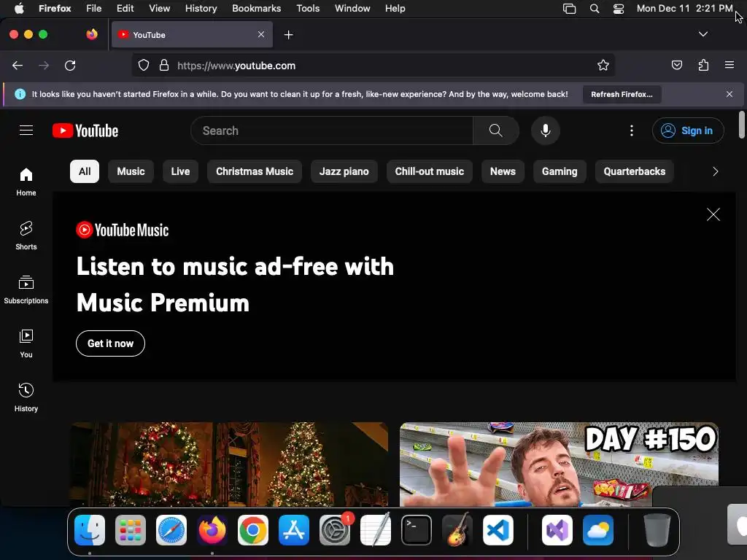The image size is (747, 560).
Task: Open Visual Studio Code from the dock
Action: [498, 530]
